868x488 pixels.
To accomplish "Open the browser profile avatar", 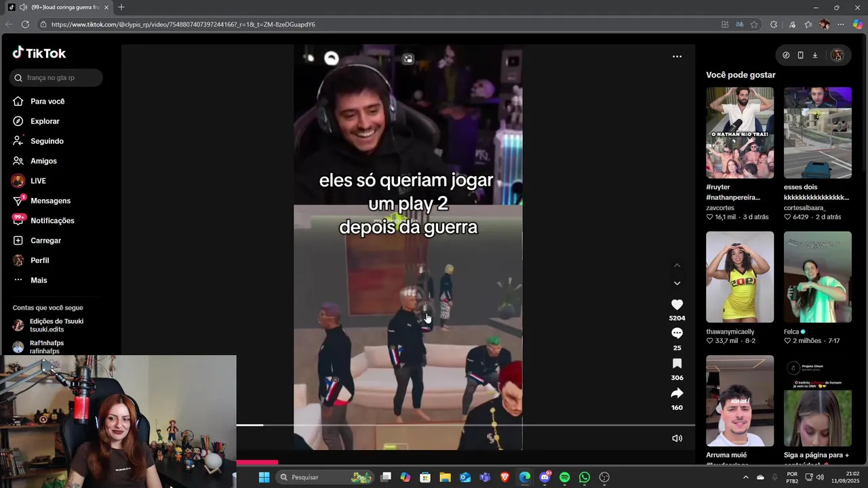I will coord(825,24).
